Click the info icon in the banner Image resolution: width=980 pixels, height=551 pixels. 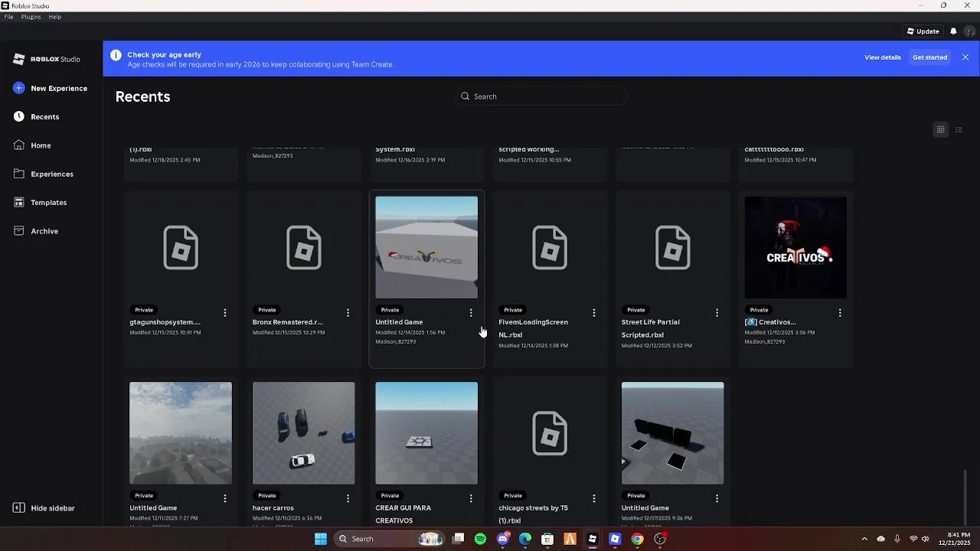click(x=116, y=55)
